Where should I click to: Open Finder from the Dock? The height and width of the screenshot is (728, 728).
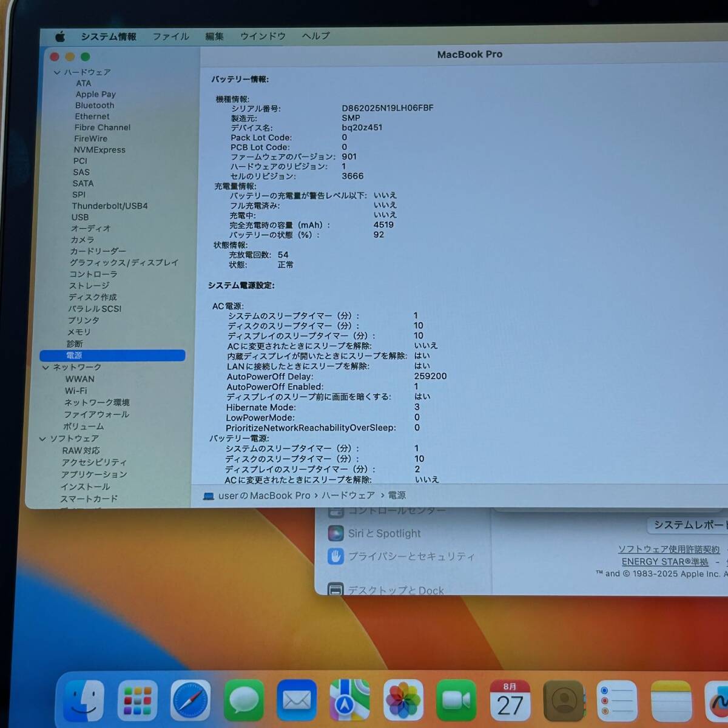83,701
